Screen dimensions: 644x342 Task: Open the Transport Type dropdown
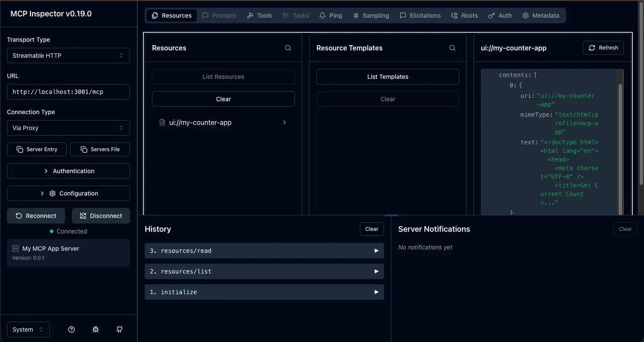click(68, 56)
